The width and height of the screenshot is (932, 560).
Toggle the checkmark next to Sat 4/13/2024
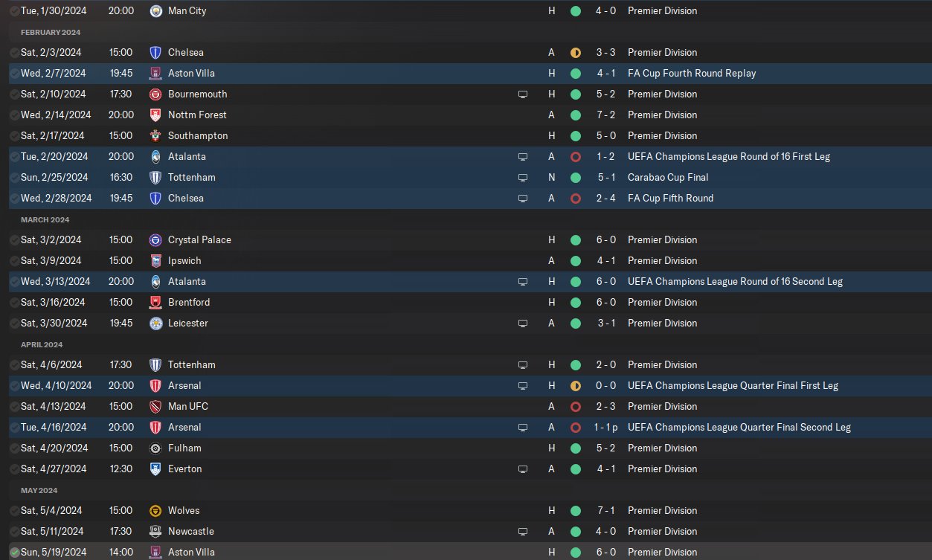click(x=14, y=407)
